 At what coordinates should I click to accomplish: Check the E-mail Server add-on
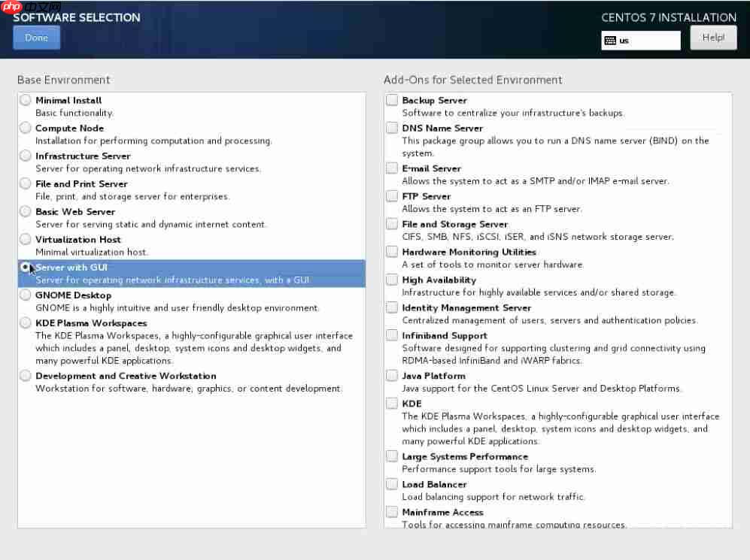[392, 168]
